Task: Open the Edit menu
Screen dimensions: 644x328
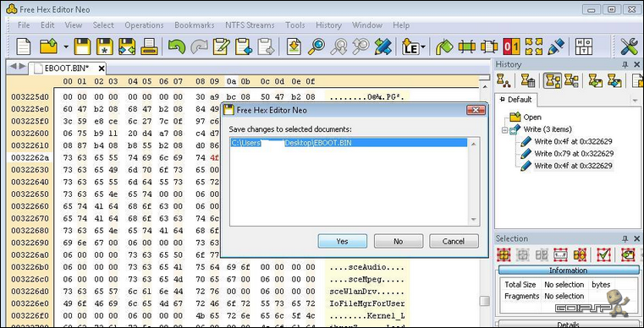Action: [x=47, y=25]
